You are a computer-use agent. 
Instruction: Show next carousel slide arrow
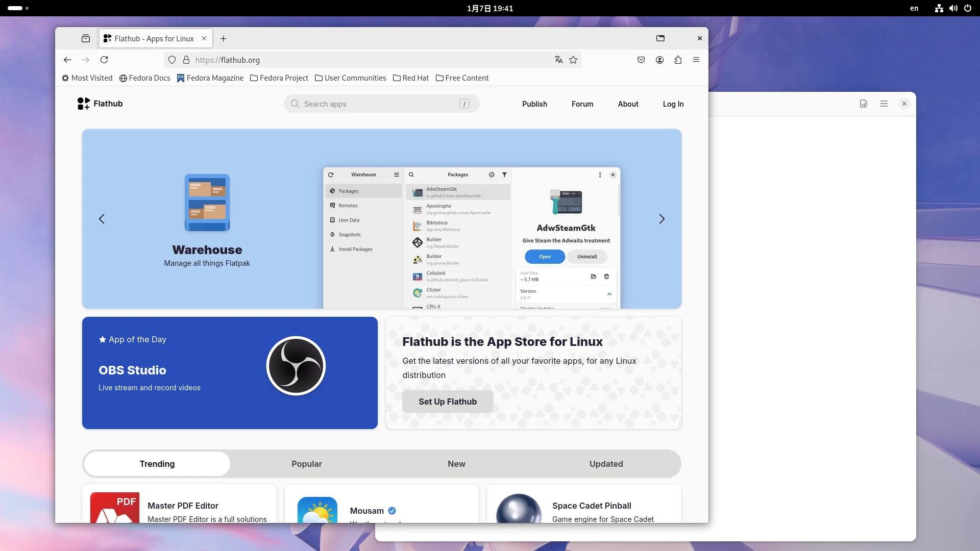coord(661,219)
